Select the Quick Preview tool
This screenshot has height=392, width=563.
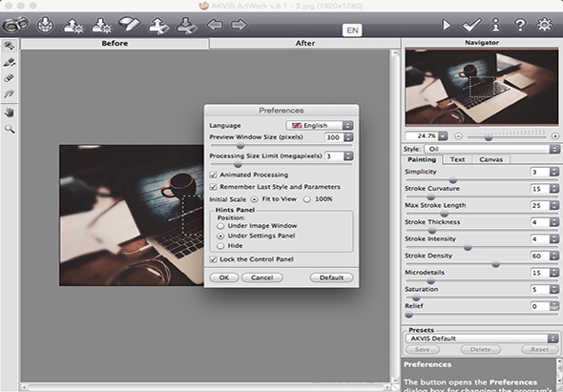(x=9, y=46)
